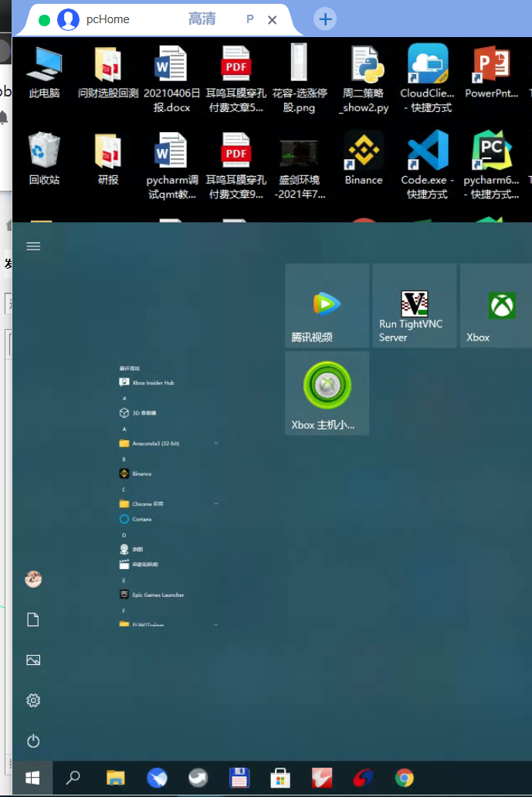Open Pictures from Start menu sidebar
Viewport: 532px width, 797px height.
click(x=33, y=660)
